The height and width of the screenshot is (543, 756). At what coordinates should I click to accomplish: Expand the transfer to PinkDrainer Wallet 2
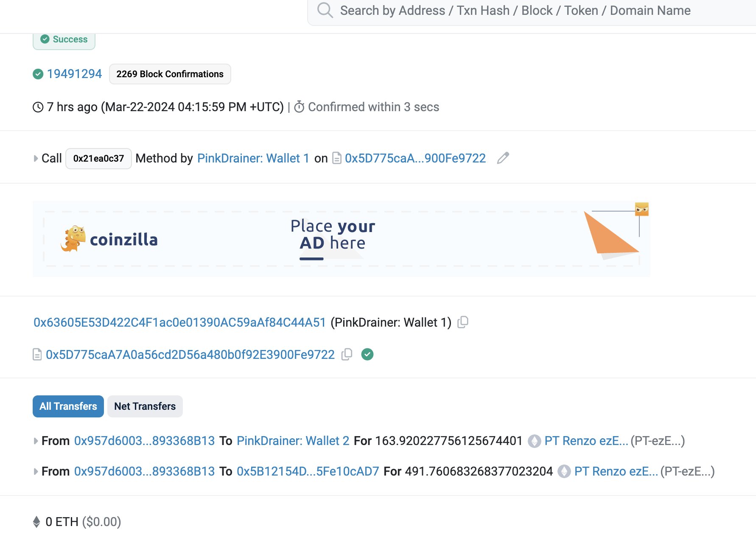[36, 441]
